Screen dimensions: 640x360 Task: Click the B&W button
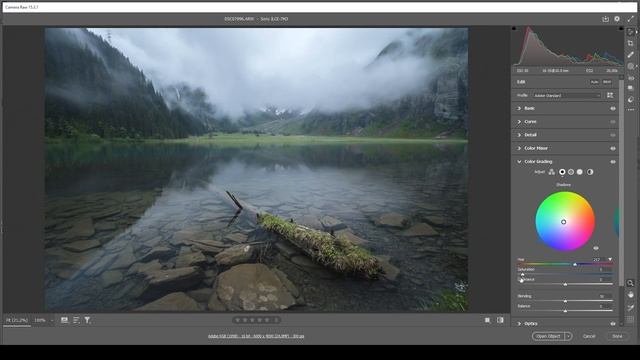[607, 82]
